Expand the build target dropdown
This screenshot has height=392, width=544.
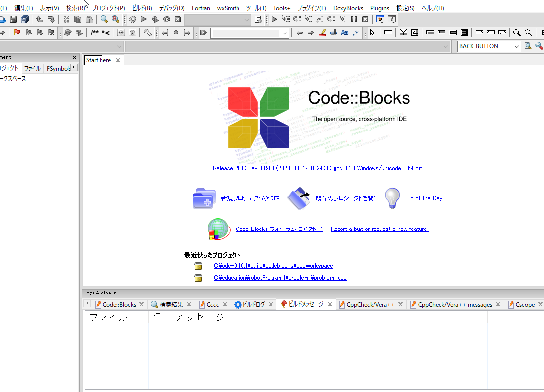[x=247, y=20]
